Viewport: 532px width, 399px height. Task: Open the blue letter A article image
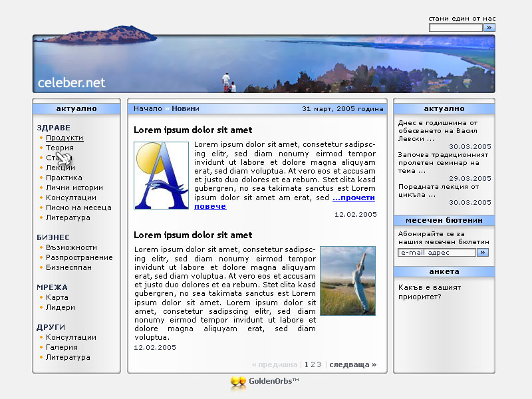point(161,176)
